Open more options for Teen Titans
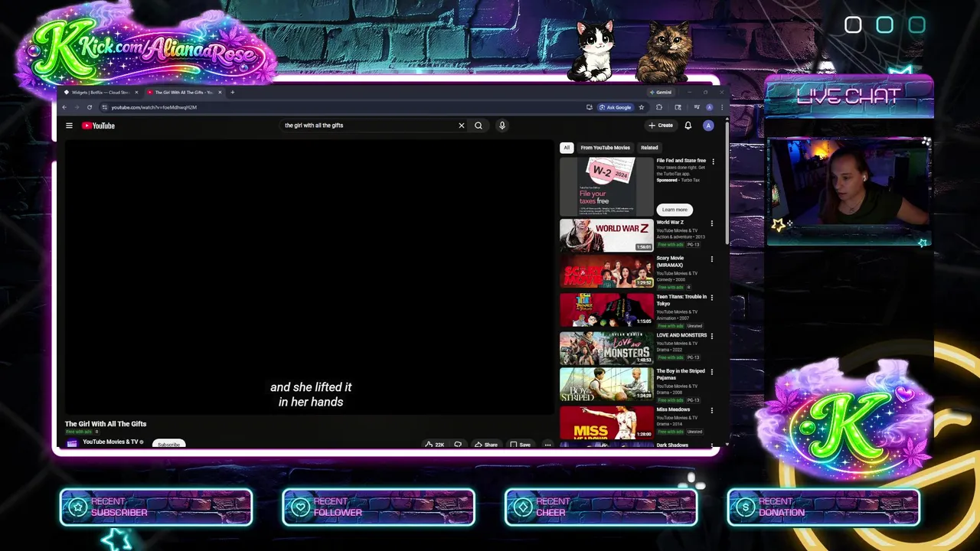The width and height of the screenshot is (980, 551). pos(712,298)
